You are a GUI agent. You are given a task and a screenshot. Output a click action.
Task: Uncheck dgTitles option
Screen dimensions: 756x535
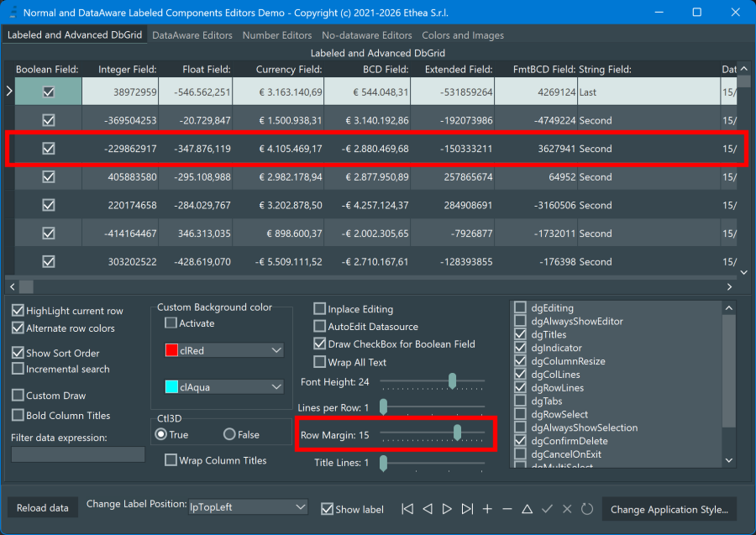[520, 334]
